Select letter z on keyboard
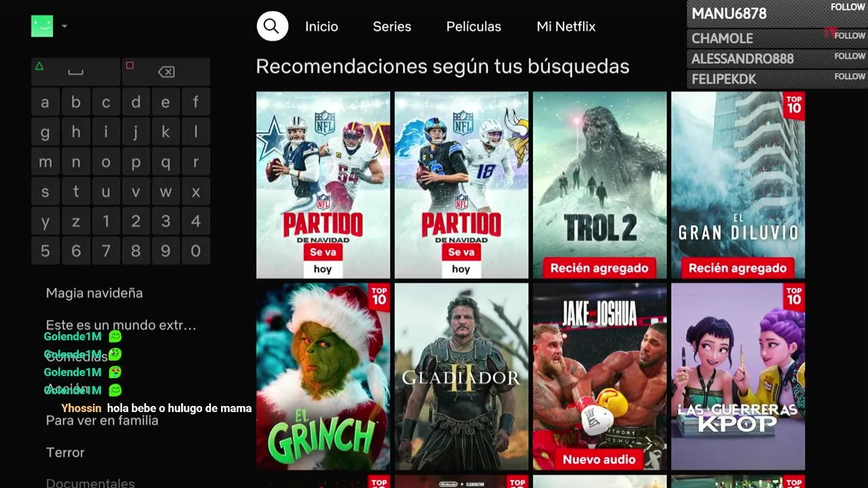The width and height of the screenshot is (868, 488). (76, 221)
